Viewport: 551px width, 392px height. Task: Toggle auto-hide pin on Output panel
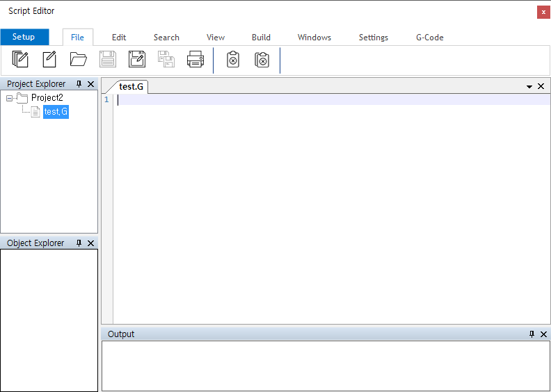[x=532, y=334]
